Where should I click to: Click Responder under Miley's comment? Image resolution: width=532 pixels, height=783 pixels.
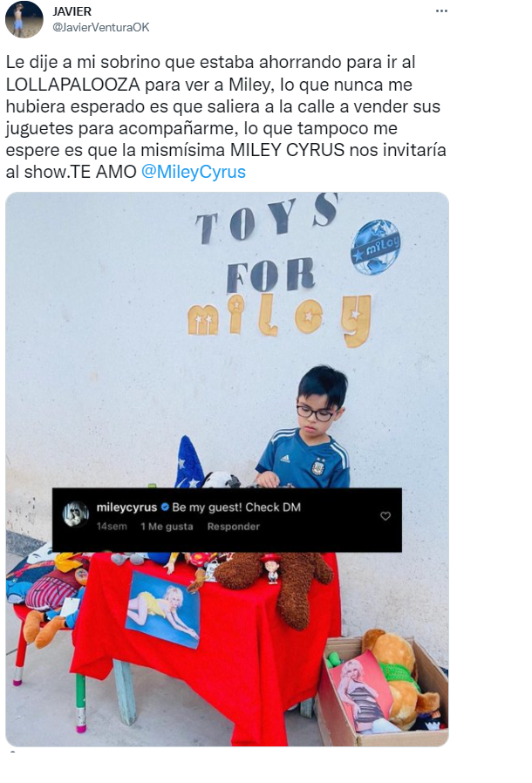click(233, 527)
